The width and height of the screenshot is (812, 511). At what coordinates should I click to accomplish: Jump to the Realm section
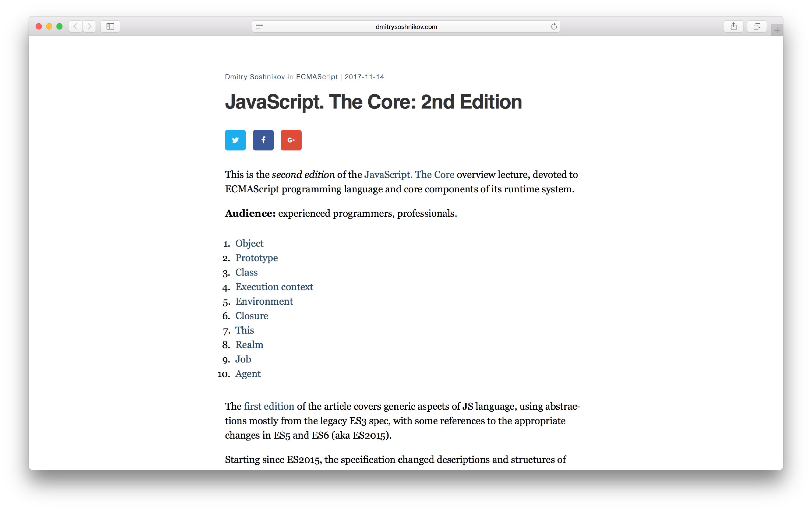pos(249,345)
